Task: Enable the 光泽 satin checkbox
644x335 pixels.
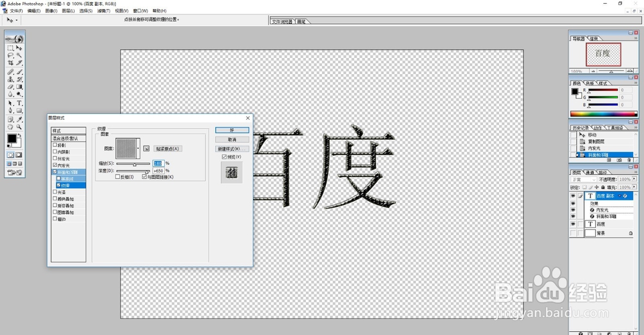Action: tap(55, 192)
